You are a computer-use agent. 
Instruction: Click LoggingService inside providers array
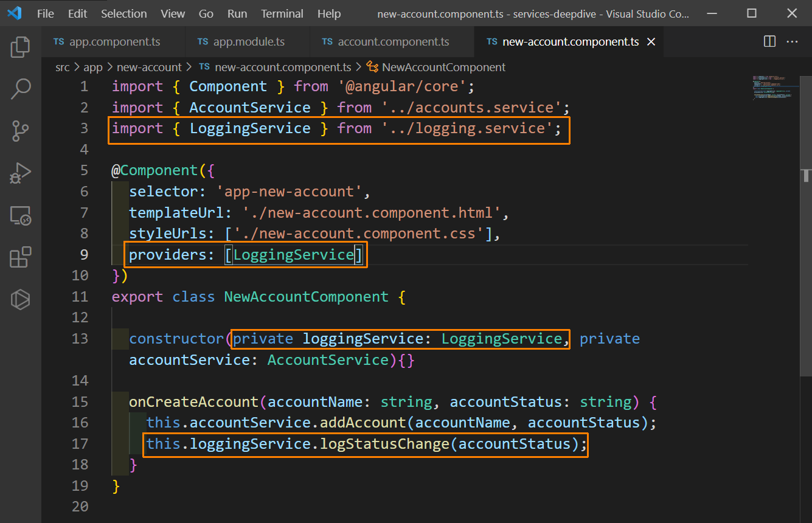point(293,254)
